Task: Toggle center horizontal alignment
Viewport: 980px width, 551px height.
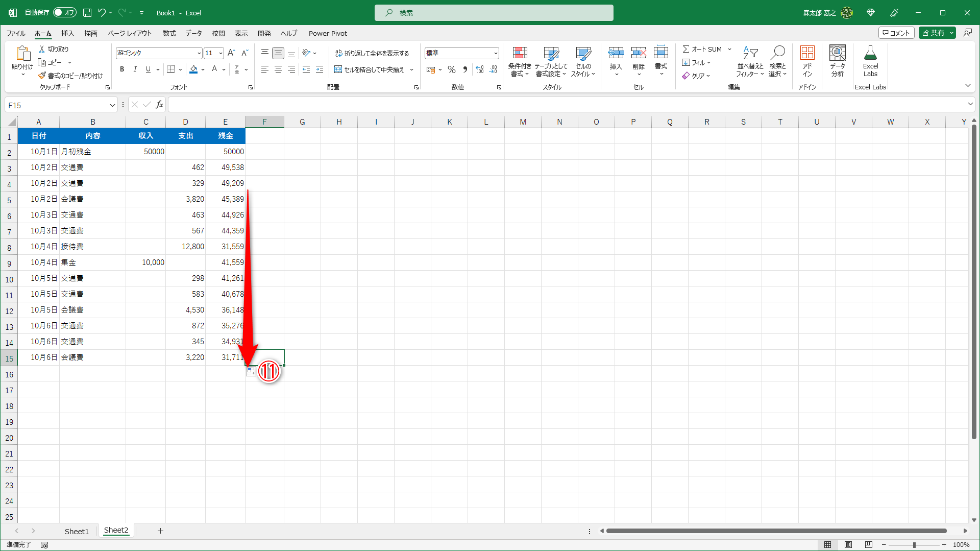Action: pyautogui.click(x=278, y=69)
